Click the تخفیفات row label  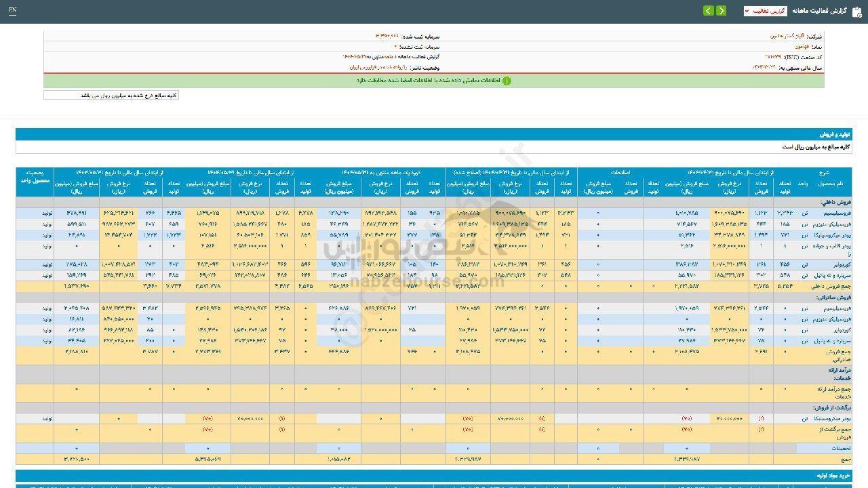842,448
